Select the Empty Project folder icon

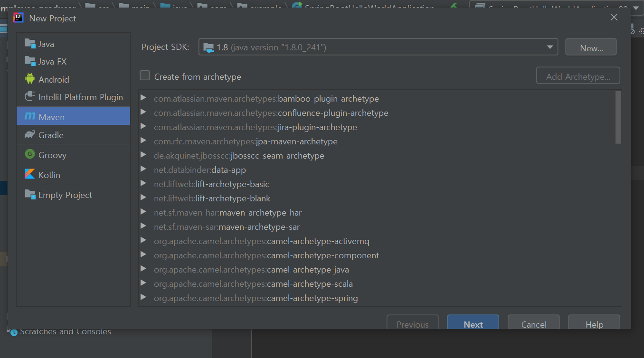(30, 194)
